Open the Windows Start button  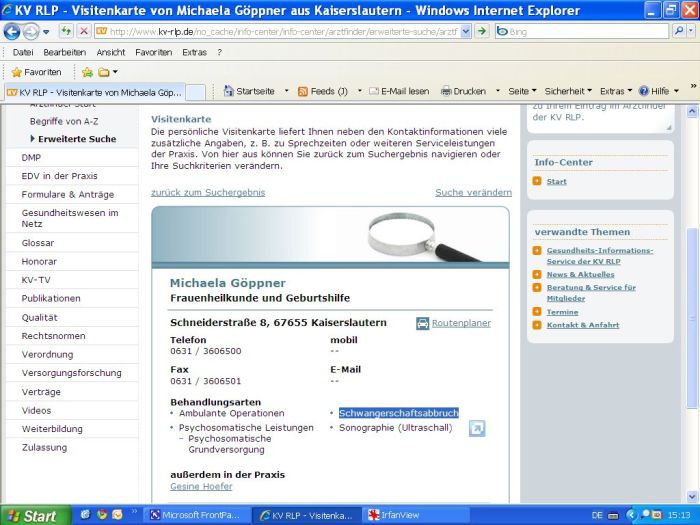pos(35,515)
